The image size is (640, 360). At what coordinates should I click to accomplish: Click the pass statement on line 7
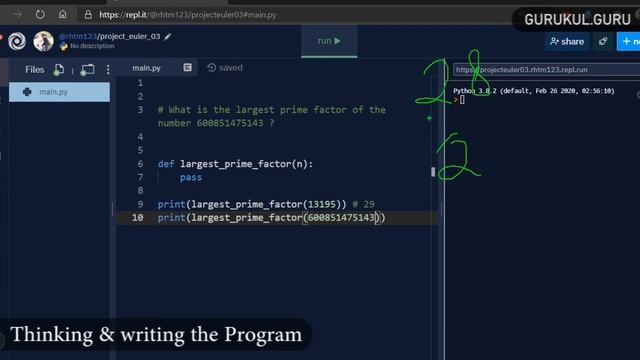click(191, 178)
